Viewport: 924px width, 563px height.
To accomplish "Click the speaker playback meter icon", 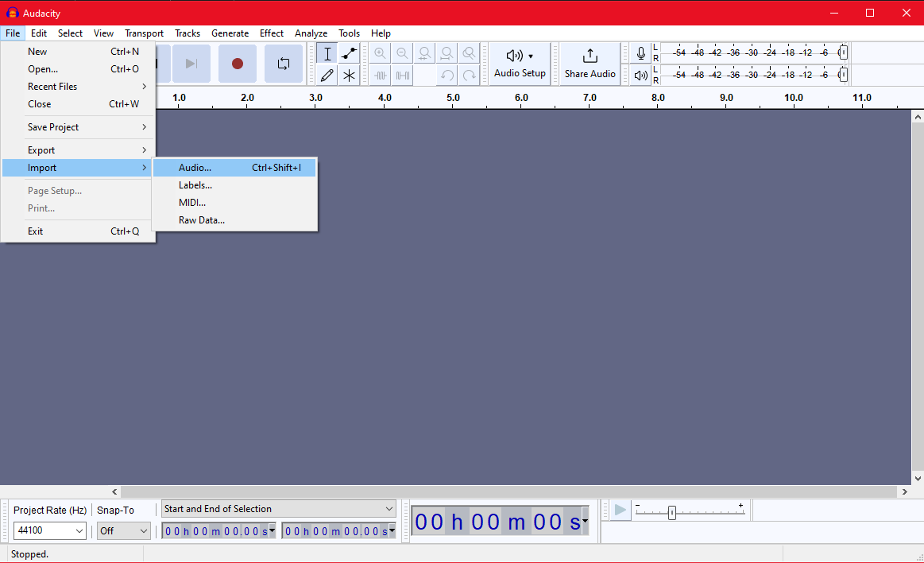I will coord(640,76).
